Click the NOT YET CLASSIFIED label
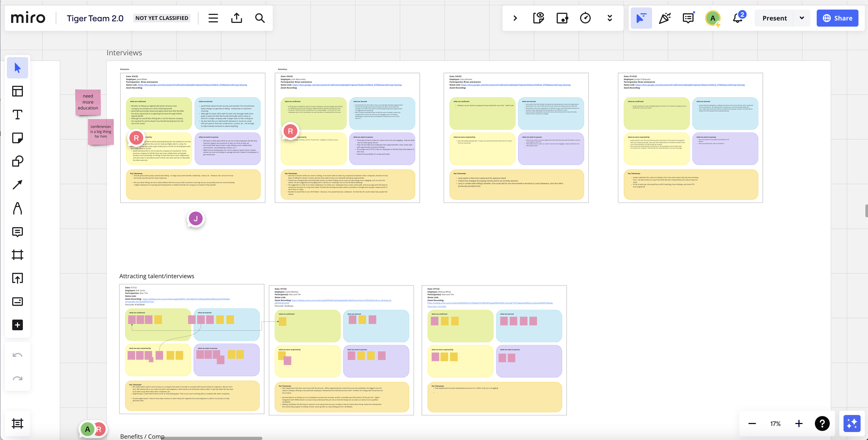Screen dimensions: 868x440 pos(162,18)
